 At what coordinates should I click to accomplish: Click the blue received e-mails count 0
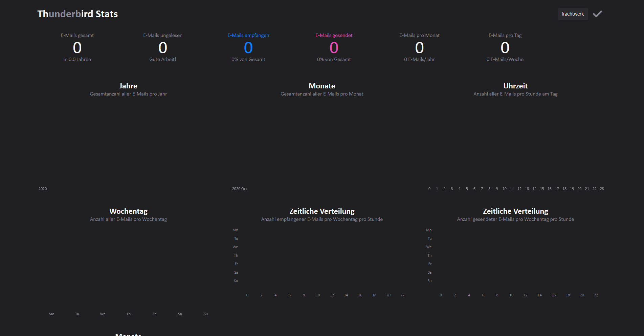coord(248,48)
